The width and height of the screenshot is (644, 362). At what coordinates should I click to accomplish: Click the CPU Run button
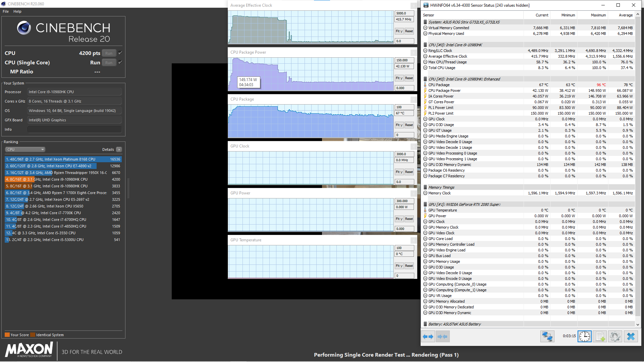[x=109, y=53]
